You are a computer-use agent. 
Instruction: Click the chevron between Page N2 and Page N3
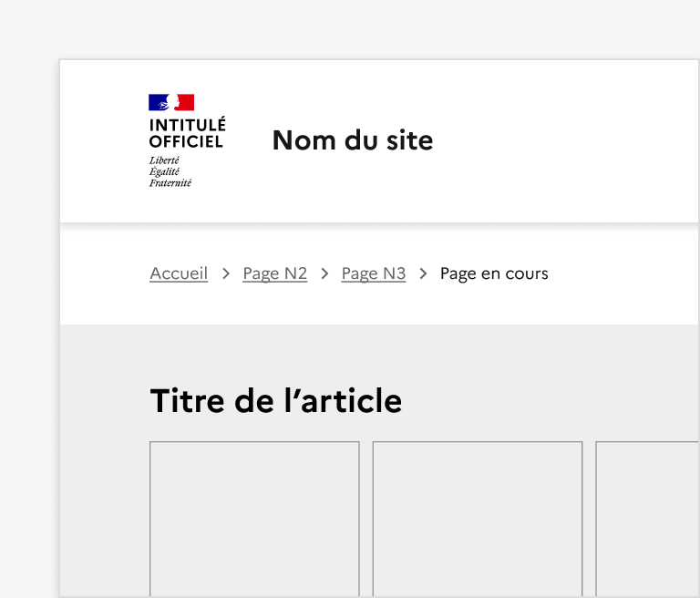point(324,273)
